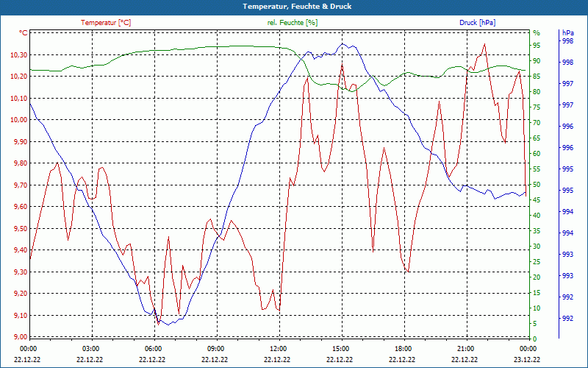The image size is (588, 368).
Task: Click the '09:00' time axis label
Action: pyautogui.click(x=216, y=348)
